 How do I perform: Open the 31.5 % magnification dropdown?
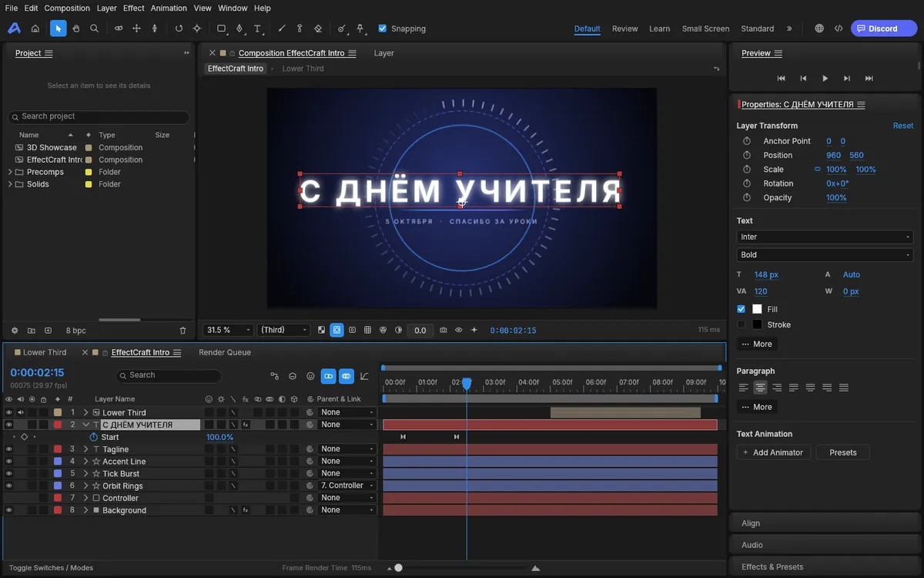coord(228,330)
